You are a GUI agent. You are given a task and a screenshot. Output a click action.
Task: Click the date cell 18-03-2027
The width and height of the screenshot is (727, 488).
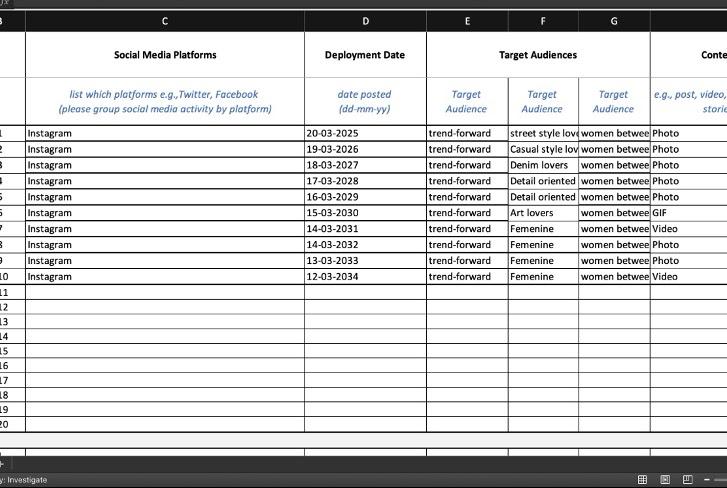coord(365,165)
